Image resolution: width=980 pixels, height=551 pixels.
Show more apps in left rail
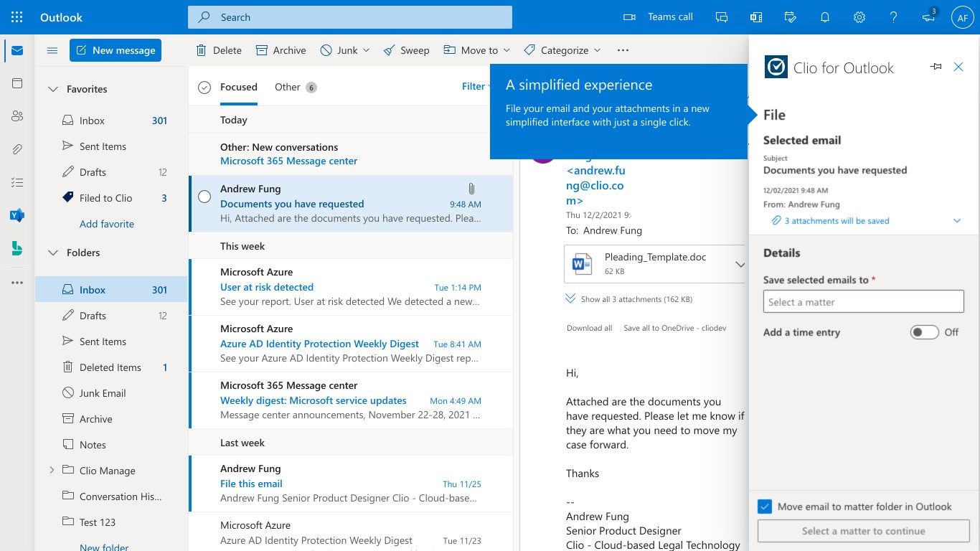(x=17, y=283)
